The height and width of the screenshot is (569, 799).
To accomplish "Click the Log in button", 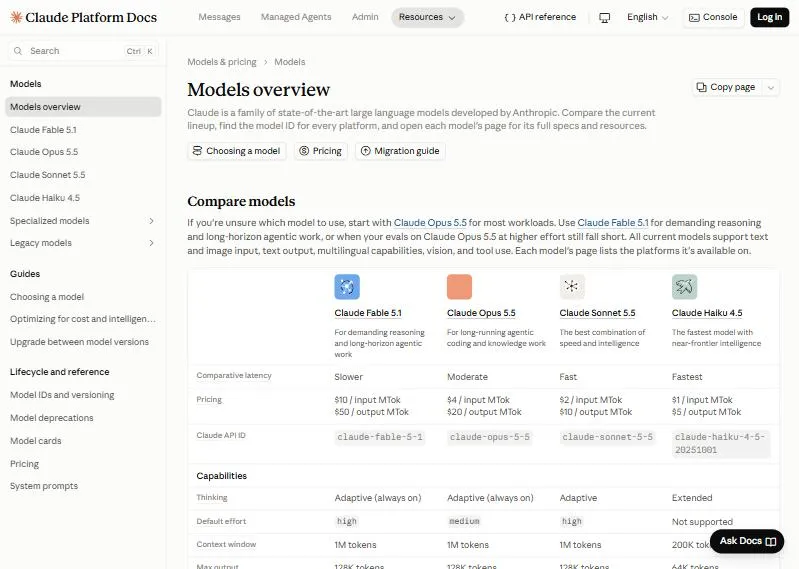I will click(x=769, y=17).
